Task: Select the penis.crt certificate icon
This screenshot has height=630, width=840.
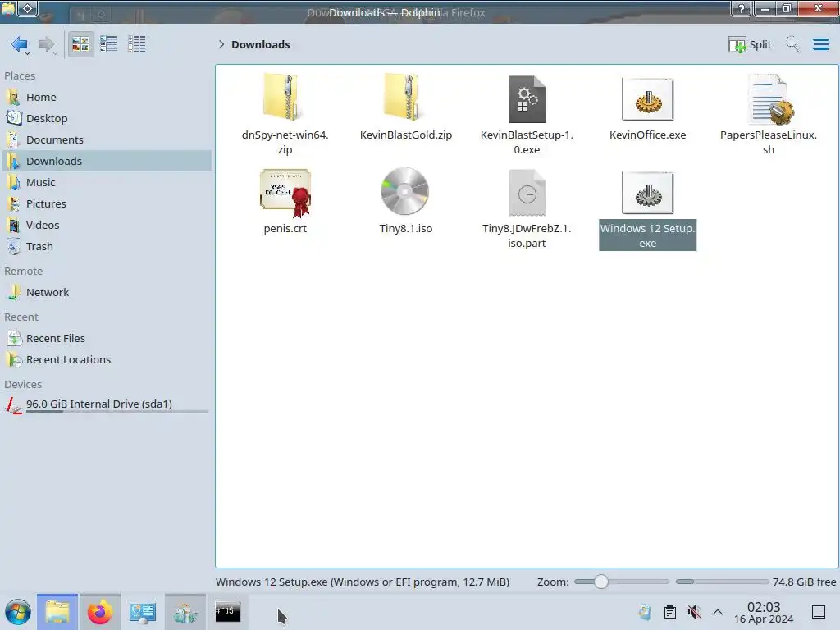Action: (x=285, y=193)
